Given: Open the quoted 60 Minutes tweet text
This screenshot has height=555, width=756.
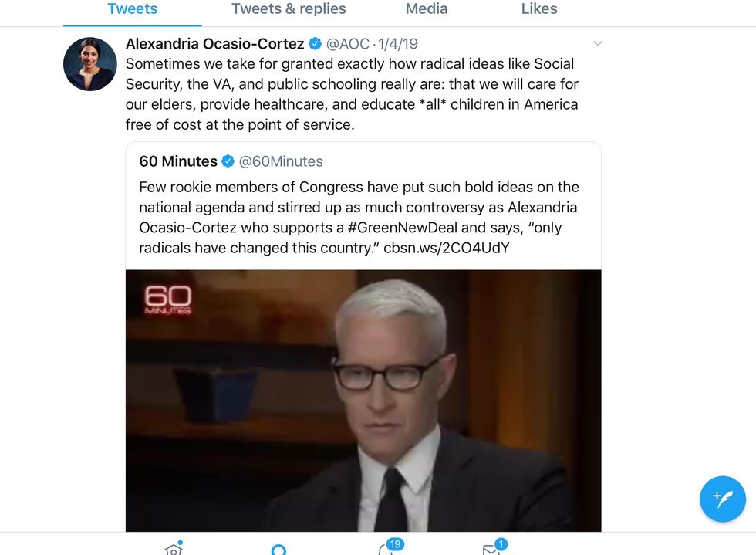Looking at the screenshot, I should pos(359,217).
